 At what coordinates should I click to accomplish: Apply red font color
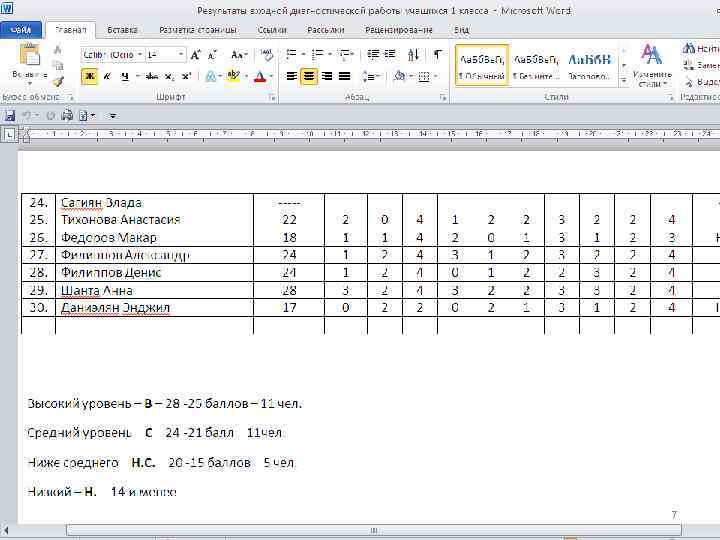pyautogui.click(x=260, y=76)
